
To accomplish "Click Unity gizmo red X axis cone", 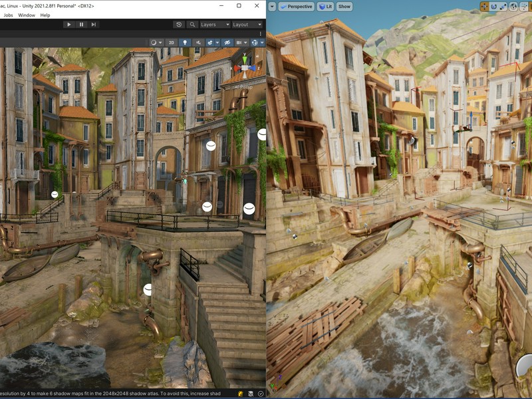I will (236, 68).
